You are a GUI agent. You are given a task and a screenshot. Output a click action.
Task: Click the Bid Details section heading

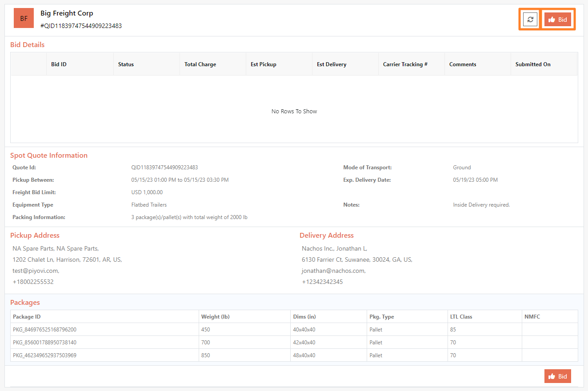click(28, 44)
